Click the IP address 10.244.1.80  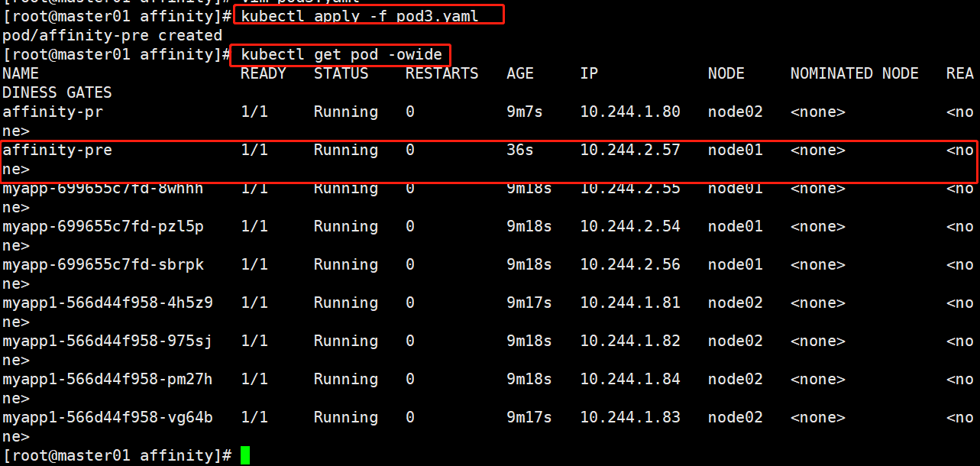[x=630, y=112]
